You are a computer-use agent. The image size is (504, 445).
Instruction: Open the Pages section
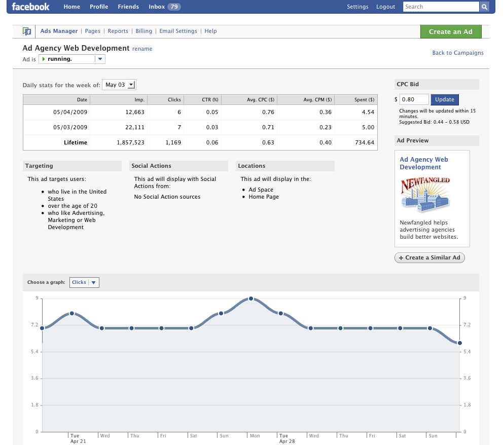93,31
